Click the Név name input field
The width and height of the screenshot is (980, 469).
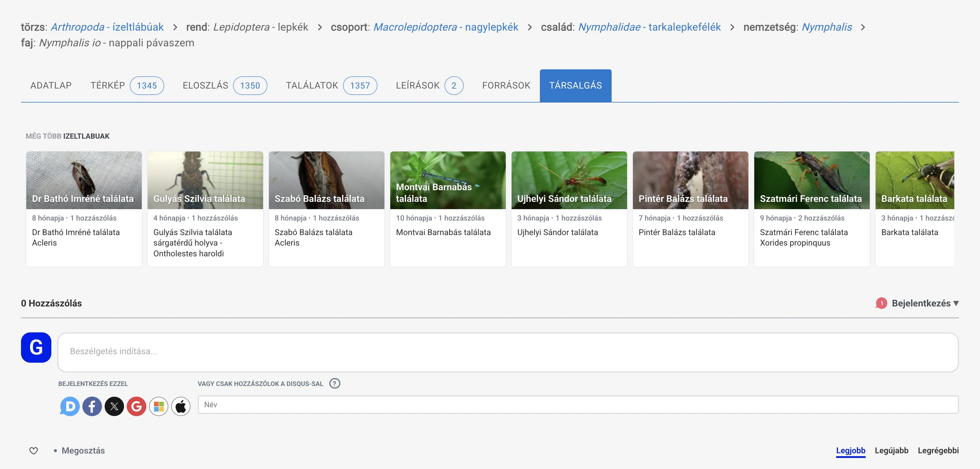(x=577, y=405)
